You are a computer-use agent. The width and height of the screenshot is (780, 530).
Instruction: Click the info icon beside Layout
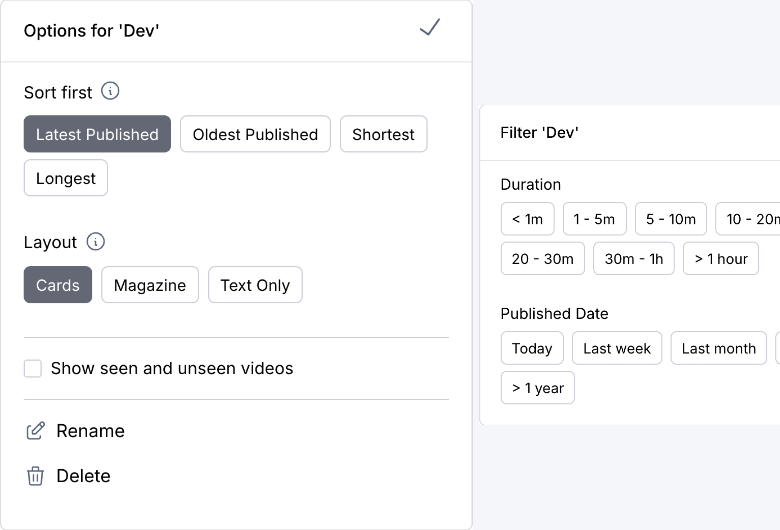pos(96,241)
